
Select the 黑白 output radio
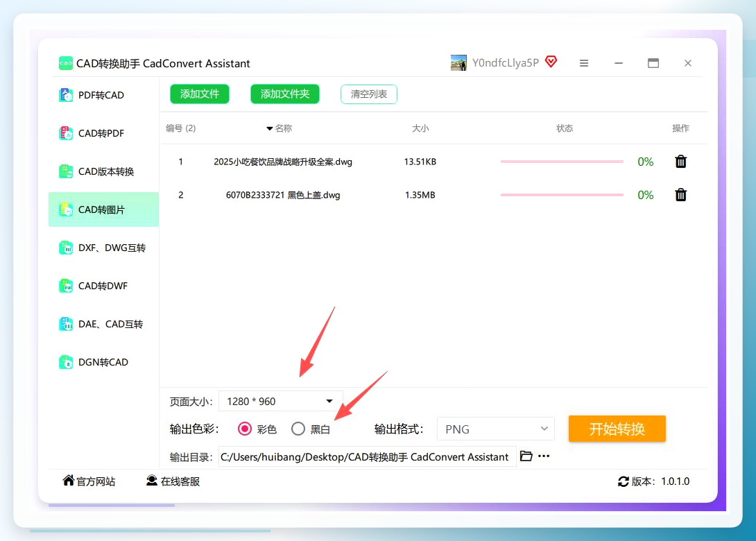pos(298,429)
